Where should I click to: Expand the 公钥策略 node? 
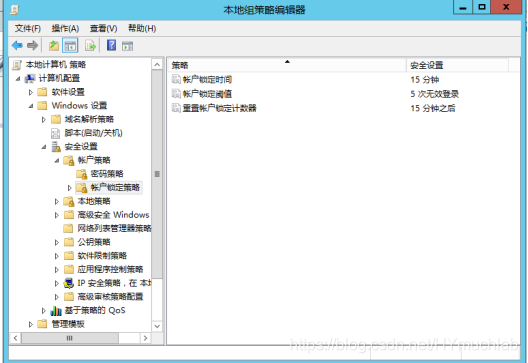57,242
